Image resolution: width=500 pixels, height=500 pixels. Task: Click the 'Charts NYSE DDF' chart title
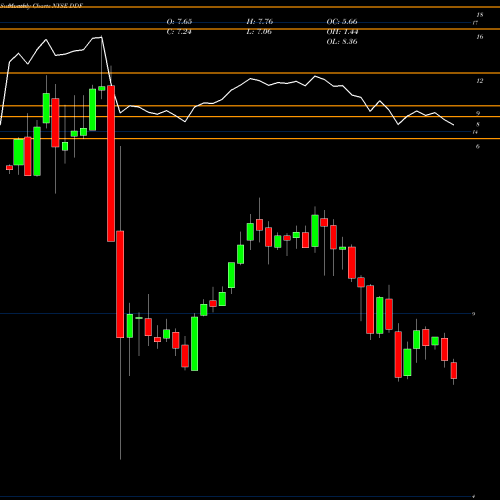pyautogui.click(x=57, y=6)
